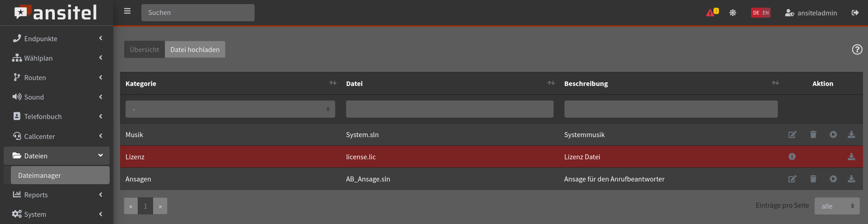Screen dimensions: 868x224
Task: Edit the System.sln file entry
Action: tap(792, 135)
